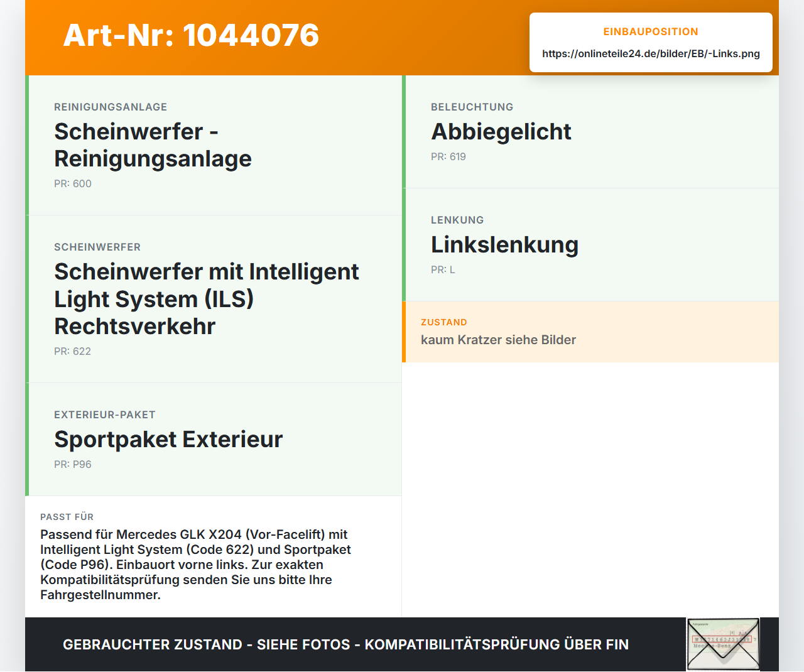The image size is (804, 672).
Task: Click the PR: 600 code
Action: click(73, 183)
